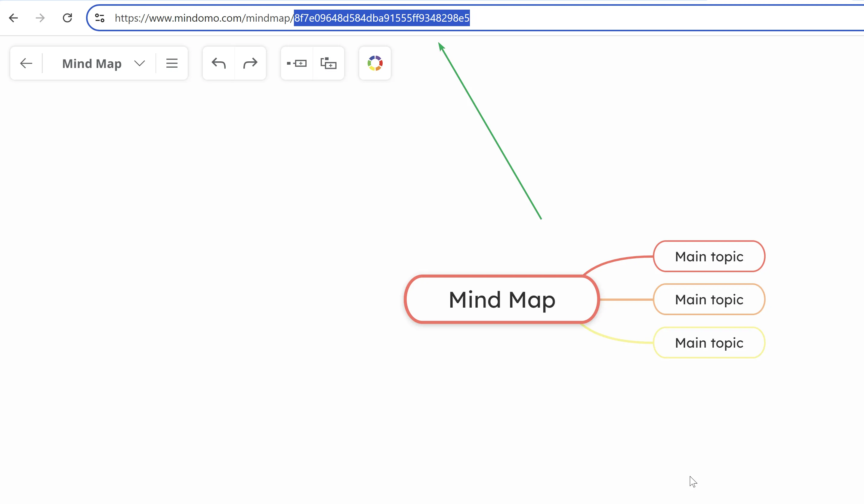
Task: Click the green arrow annotation line
Action: (490, 132)
